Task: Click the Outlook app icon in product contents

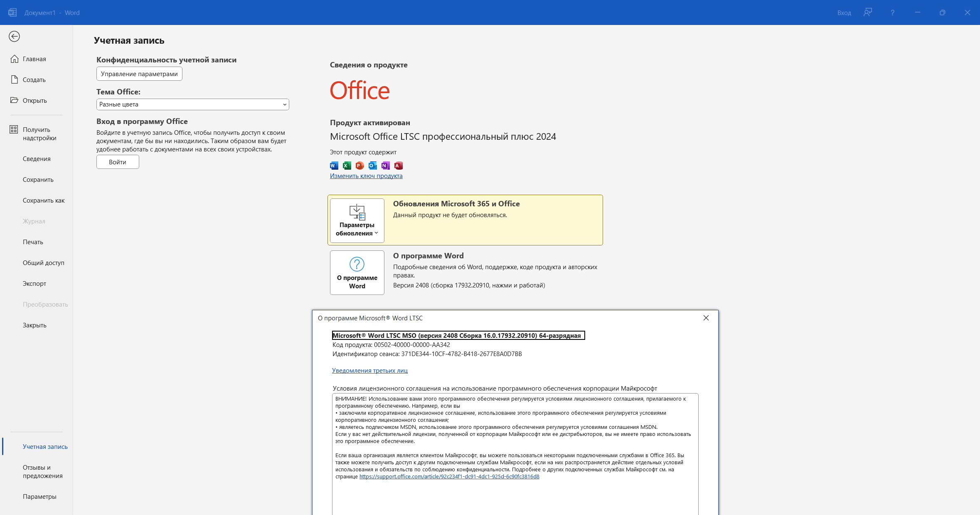Action: coord(373,166)
